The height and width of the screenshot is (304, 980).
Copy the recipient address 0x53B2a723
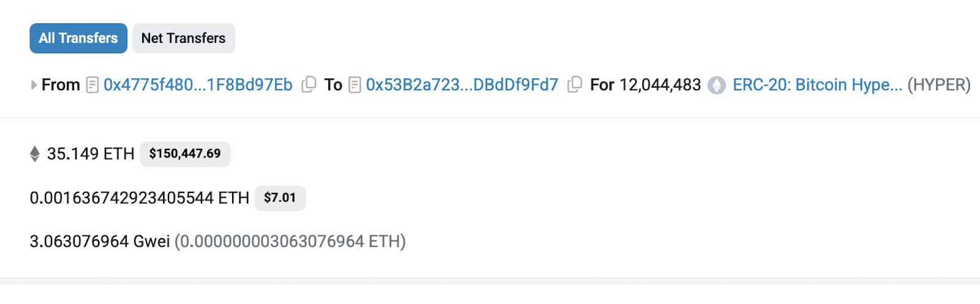coord(575,85)
